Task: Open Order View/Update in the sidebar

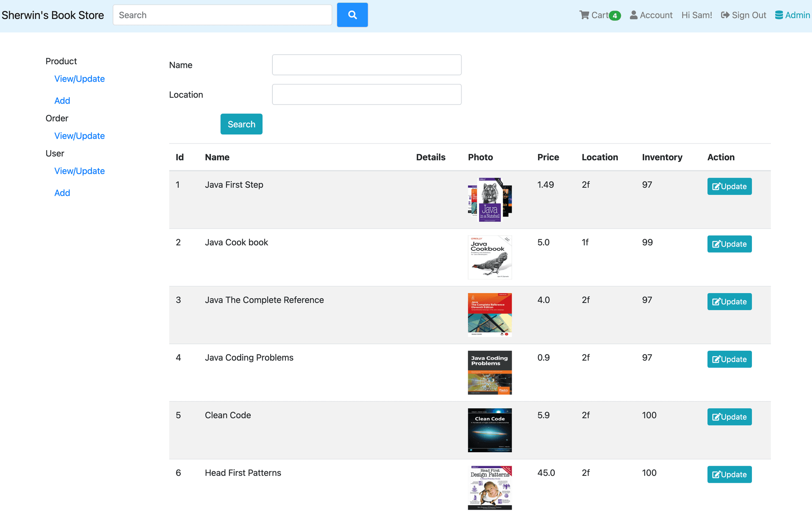Action: pyautogui.click(x=80, y=136)
